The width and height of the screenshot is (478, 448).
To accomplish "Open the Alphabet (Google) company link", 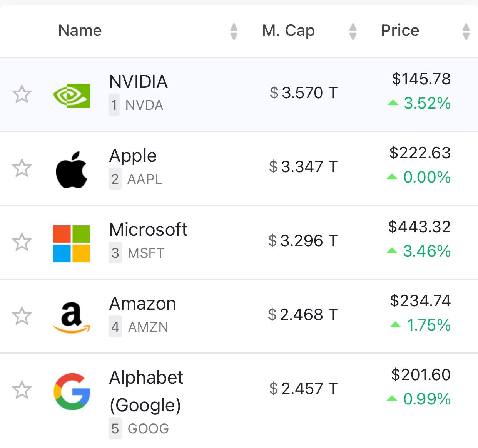I will [146, 391].
